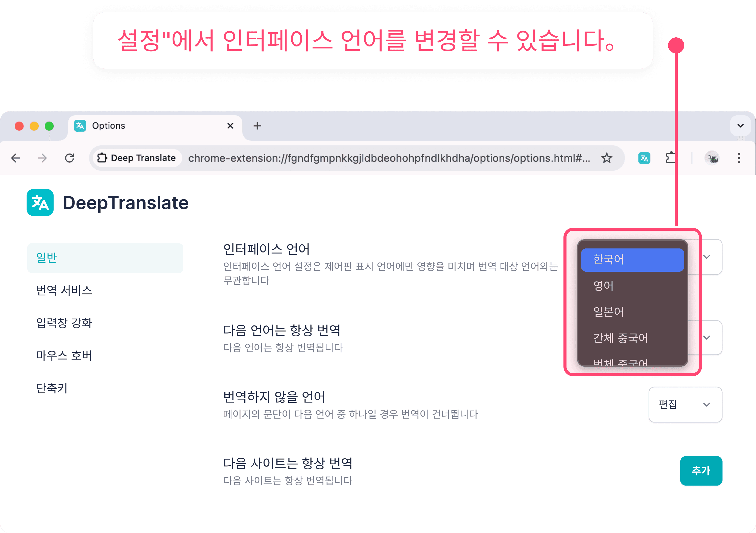Screen dimensions: 756x533
Task: Select 일본어 in the language list
Action: pos(632,312)
